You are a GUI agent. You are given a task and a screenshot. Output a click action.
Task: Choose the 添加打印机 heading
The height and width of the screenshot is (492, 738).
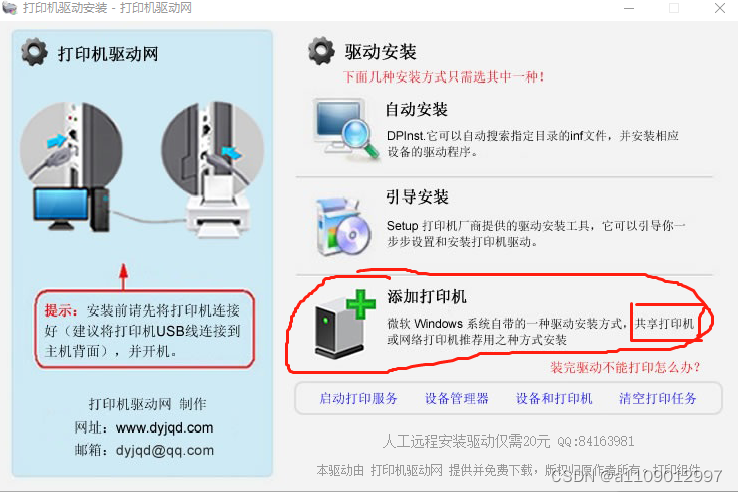tap(427, 296)
